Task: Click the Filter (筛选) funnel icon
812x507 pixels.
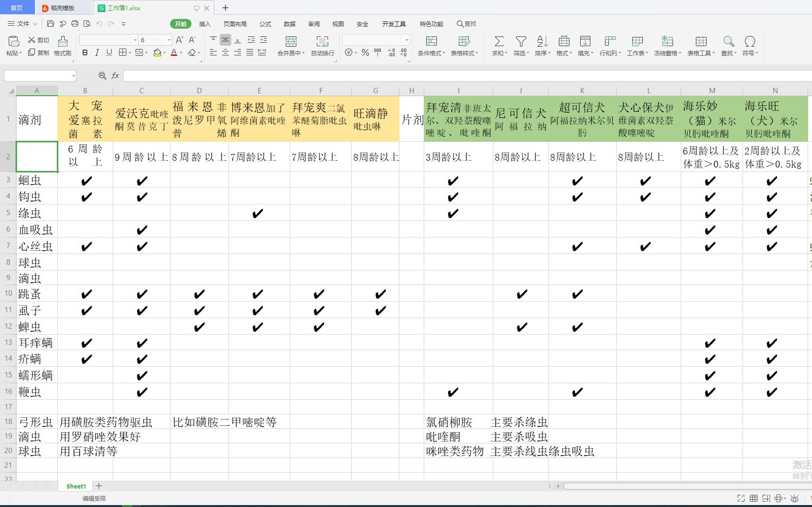Action: 521,41
